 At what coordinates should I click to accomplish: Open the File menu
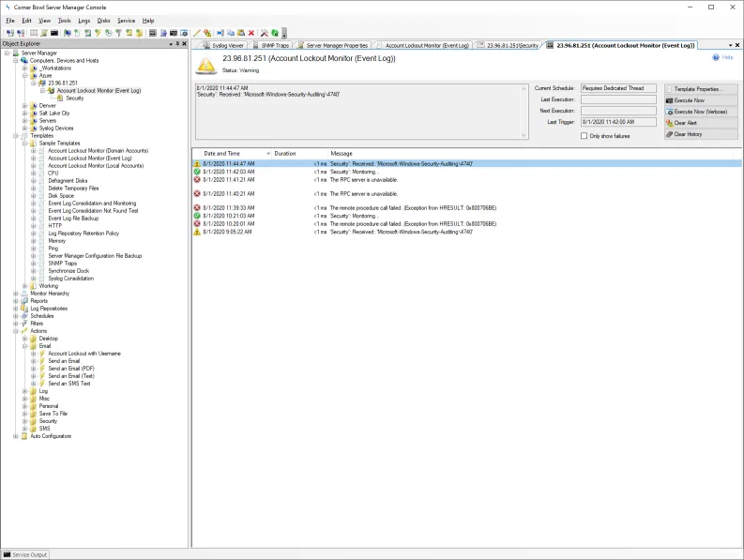[x=10, y=21]
